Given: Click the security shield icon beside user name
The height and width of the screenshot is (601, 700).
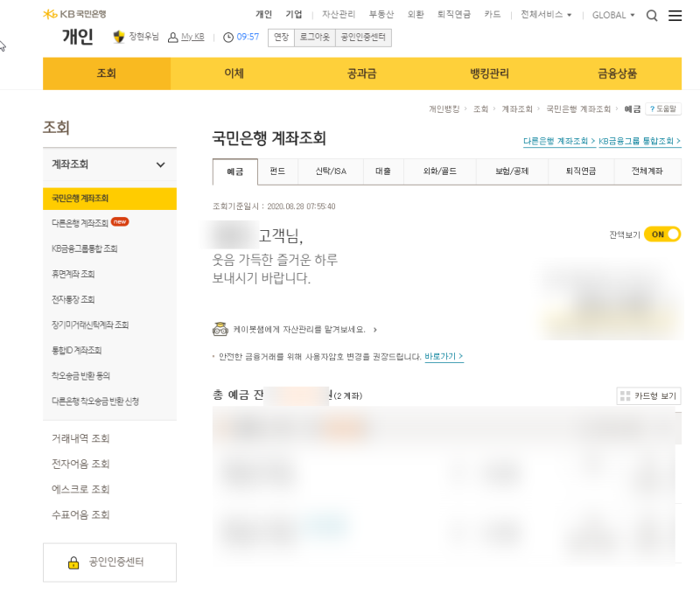Looking at the screenshot, I should 119,37.
